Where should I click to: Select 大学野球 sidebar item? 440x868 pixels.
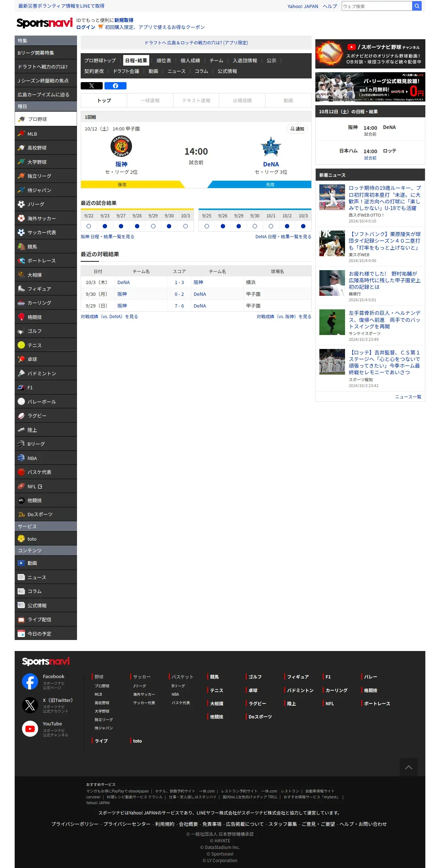(x=46, y=162)
